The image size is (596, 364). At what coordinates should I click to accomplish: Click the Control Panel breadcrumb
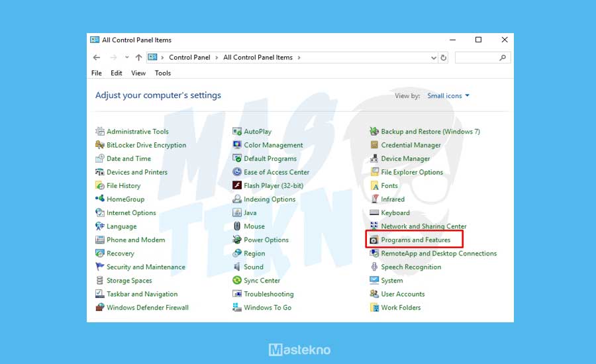pyautogui.click(x=189, y=58)
